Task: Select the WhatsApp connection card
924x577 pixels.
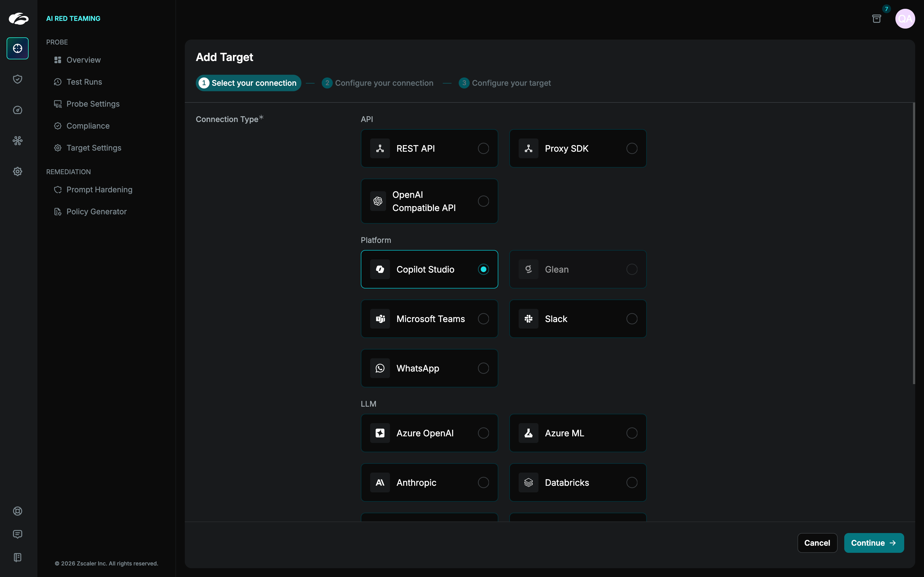Action: [x=429, y=368]
